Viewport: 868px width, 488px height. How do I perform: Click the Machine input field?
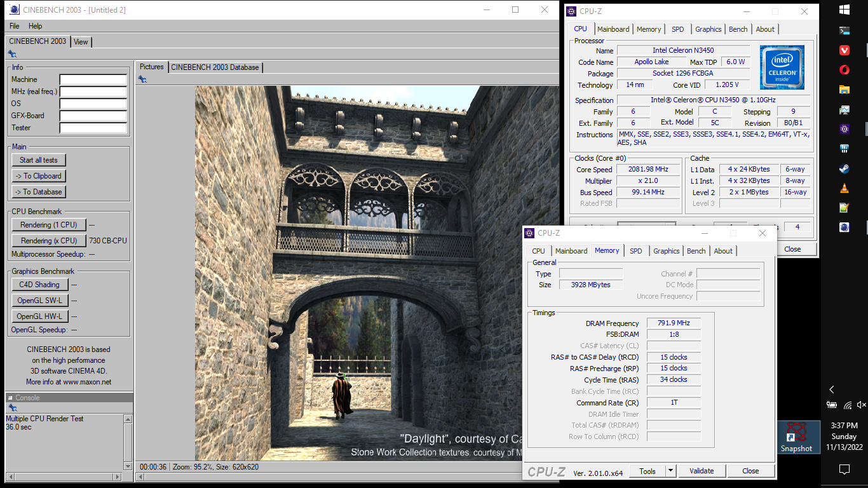click(x=93, y=79)
